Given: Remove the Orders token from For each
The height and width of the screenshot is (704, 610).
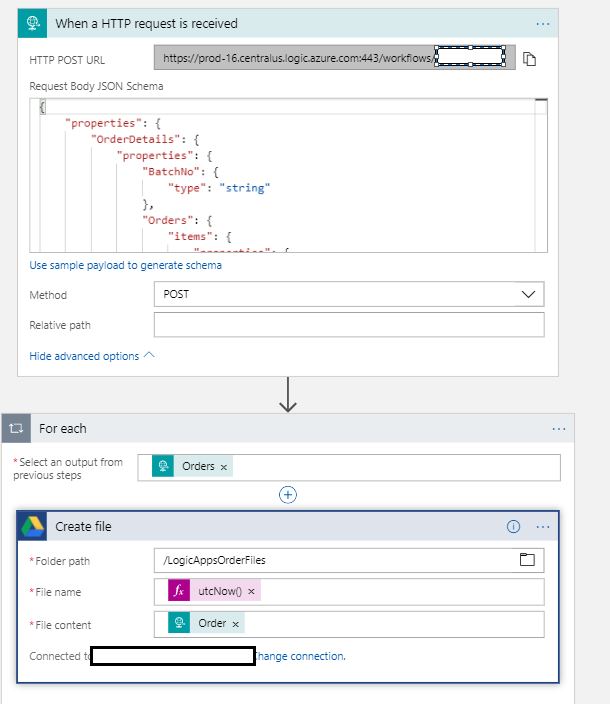Looking at the screenshot, I should tap(224, 467).
